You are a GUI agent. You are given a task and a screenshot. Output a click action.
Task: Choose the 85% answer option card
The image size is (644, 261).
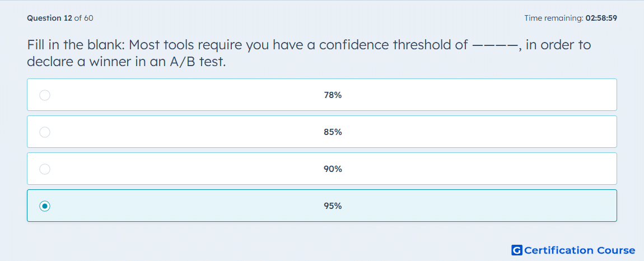click(x=322, y=132)
